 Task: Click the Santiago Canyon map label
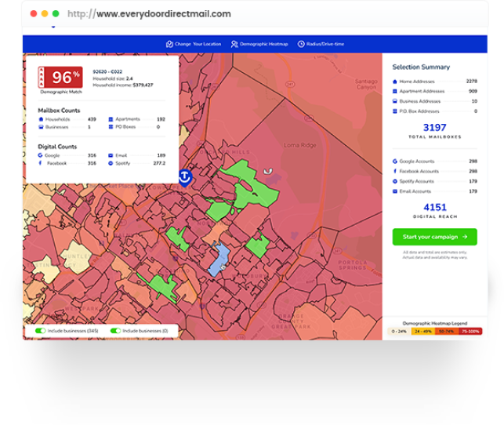(x=366, y=84)
